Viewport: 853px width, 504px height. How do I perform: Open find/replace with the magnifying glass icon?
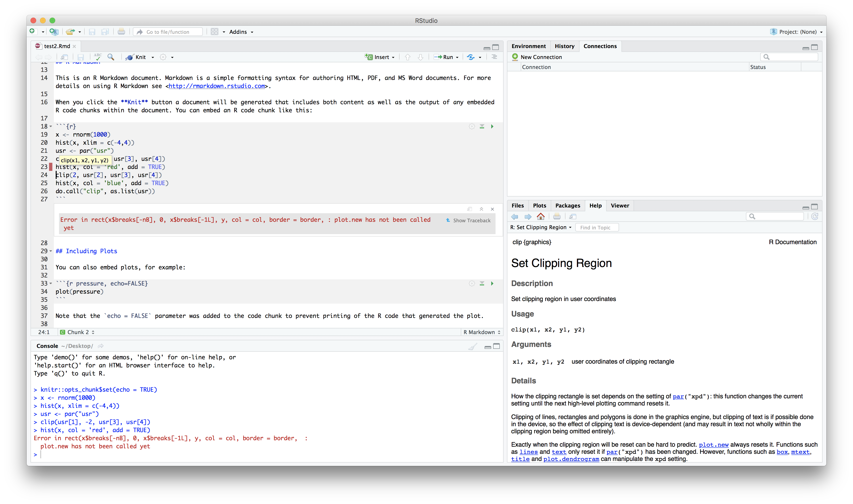click(x=111, y=57)
